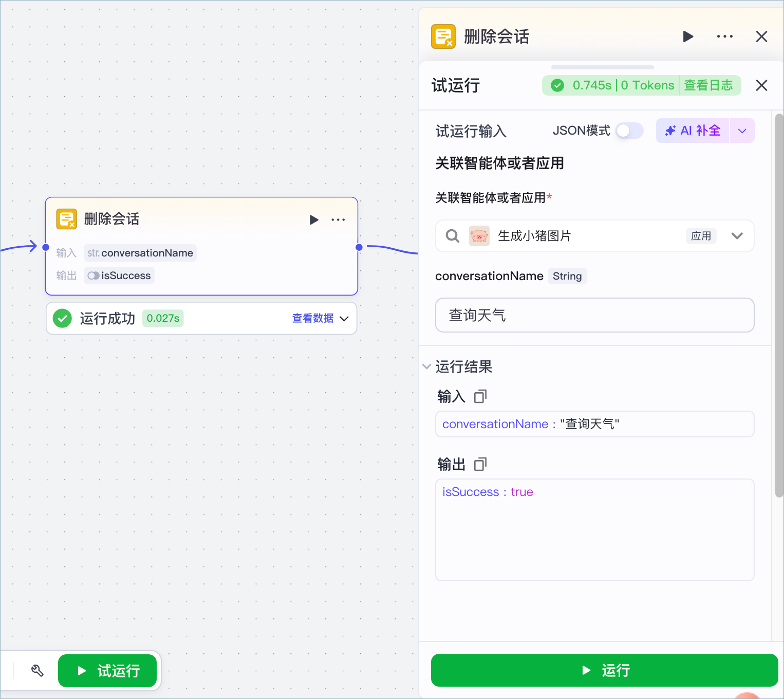This screenshot has width=784, height=699.
Task: Click the isSuccess output tag on node
Action: coord(119,275)
